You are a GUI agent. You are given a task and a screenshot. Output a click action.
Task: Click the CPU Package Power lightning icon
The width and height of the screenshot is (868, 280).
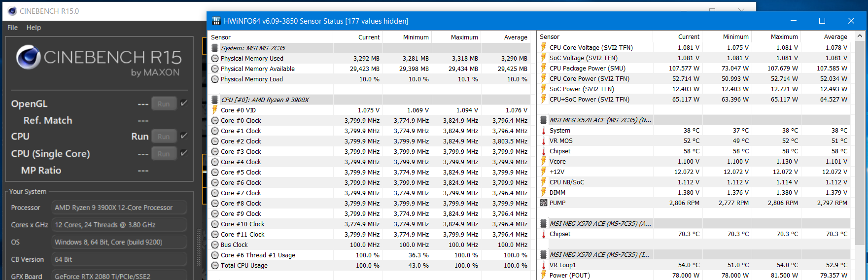pos(544,68)
